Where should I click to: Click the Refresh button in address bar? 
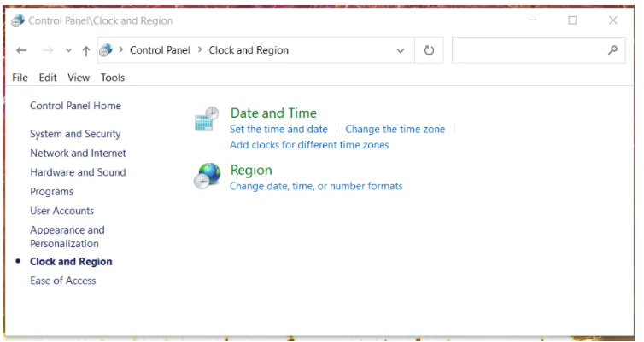point(429,50)
